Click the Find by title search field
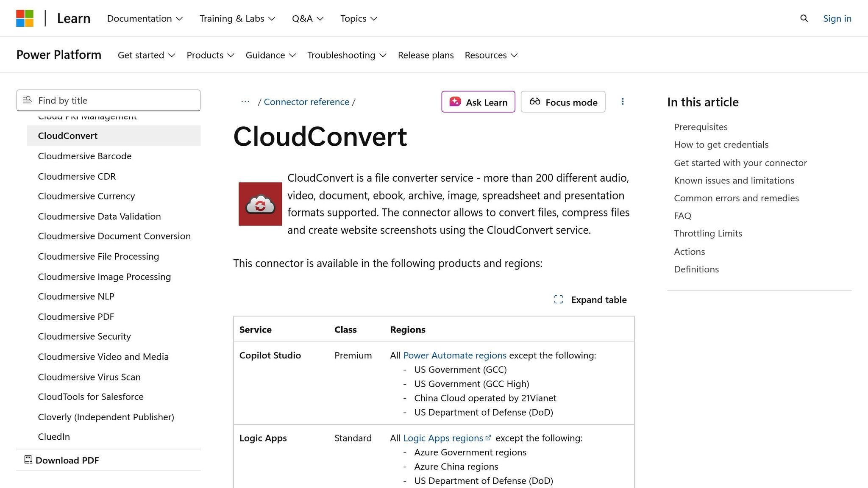Screen dimensions: 868x488 tap(108, 100)
